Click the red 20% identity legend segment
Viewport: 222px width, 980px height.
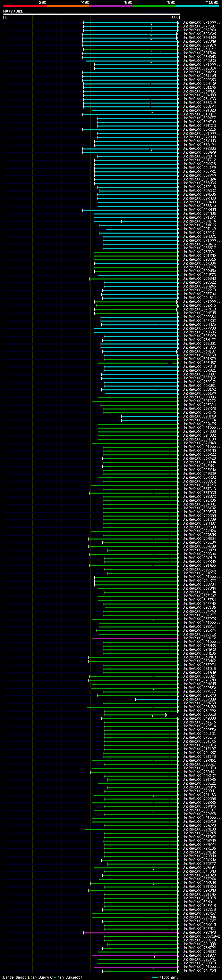pyautogui.click(x=25, y=6)
